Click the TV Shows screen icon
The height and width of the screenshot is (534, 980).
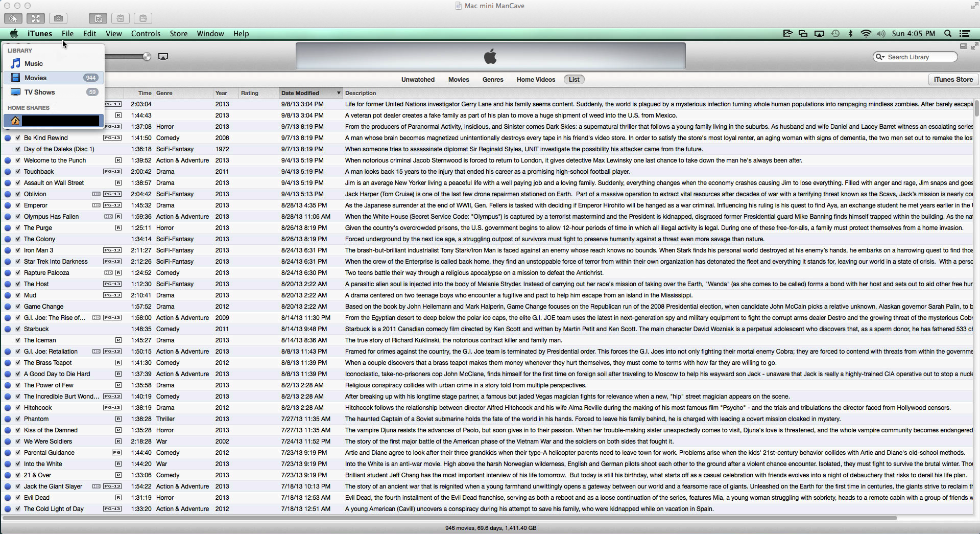click(x=16, y=92)
